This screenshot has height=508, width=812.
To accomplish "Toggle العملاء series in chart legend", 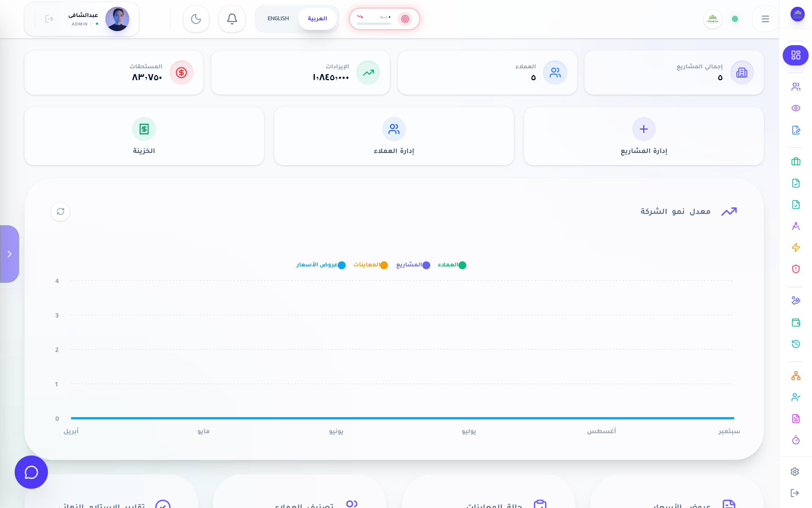I will 452,265.
